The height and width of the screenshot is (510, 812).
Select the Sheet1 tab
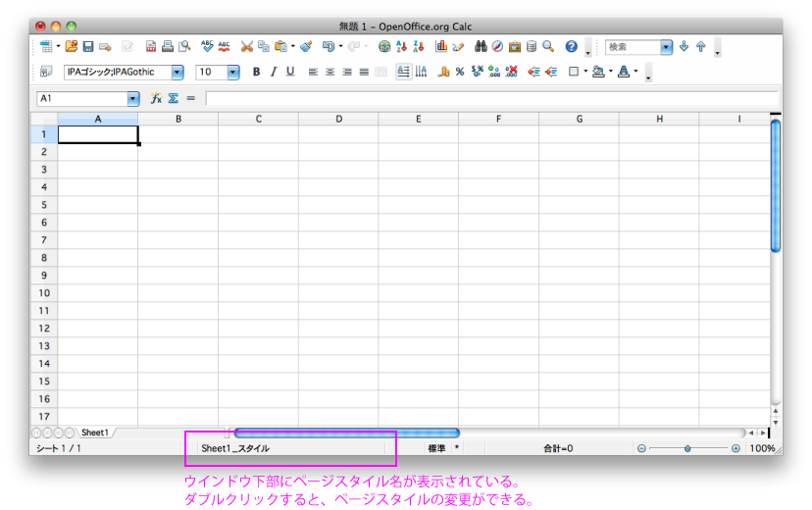[x=95, y=433]
